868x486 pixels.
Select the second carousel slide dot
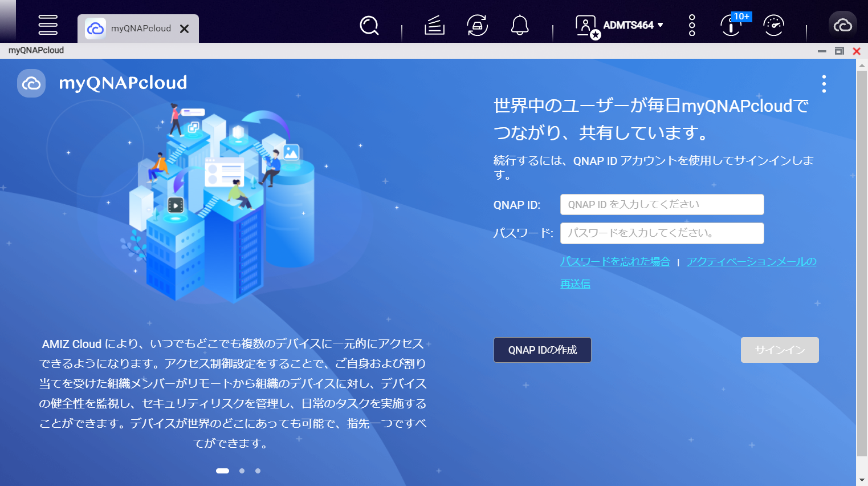click(242, 471)
